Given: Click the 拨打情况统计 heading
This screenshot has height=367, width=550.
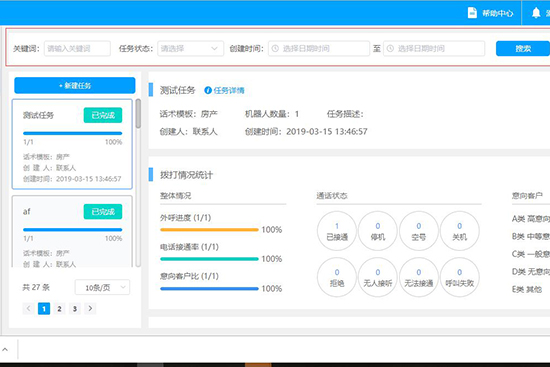Looking at the screenshot, I should (186, 175).
